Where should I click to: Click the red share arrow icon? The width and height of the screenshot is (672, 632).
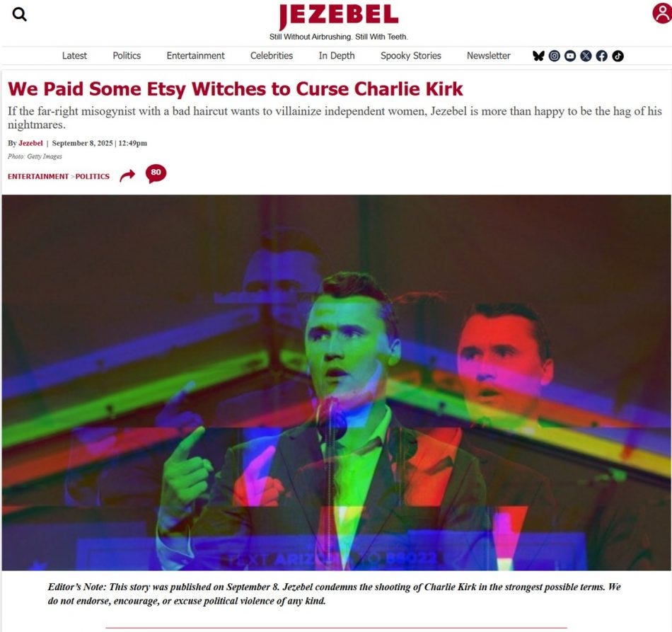(127, 176)
